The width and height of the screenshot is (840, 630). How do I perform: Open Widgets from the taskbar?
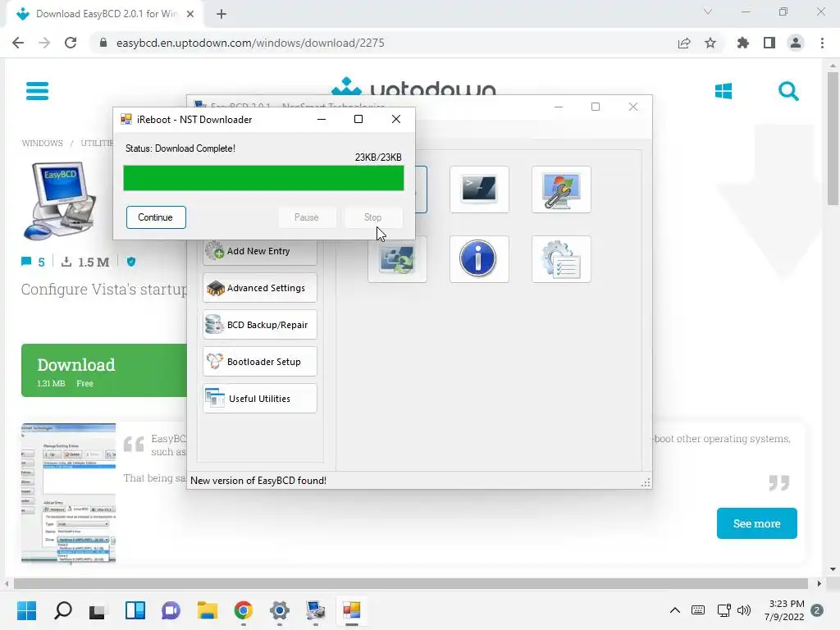[135, 610]
